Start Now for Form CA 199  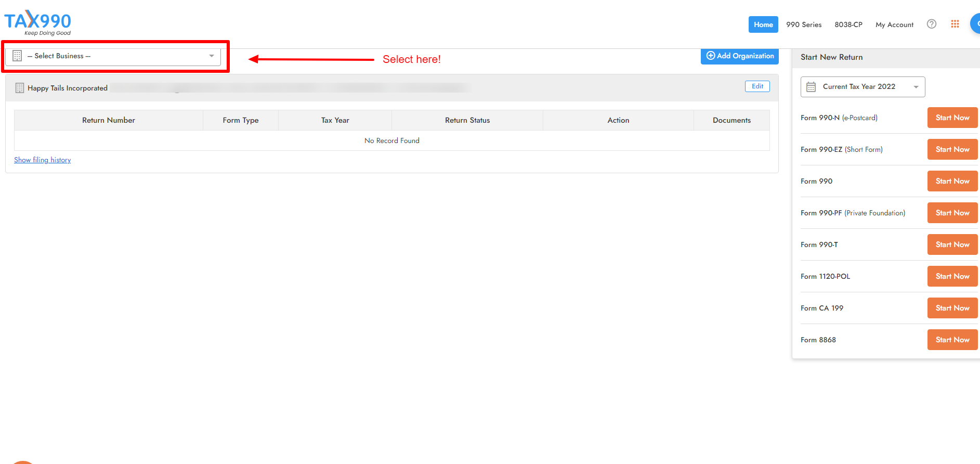(x=952, y=308)
